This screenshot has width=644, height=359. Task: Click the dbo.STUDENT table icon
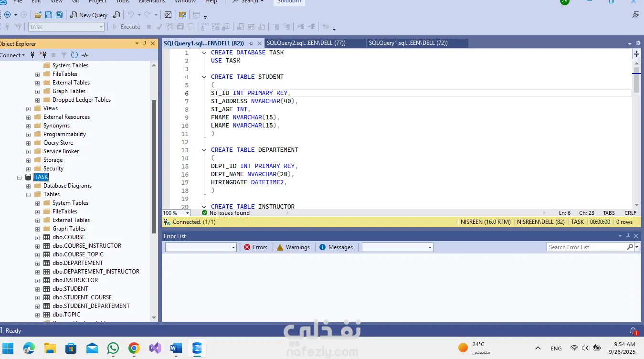click(x=47, y=289)
